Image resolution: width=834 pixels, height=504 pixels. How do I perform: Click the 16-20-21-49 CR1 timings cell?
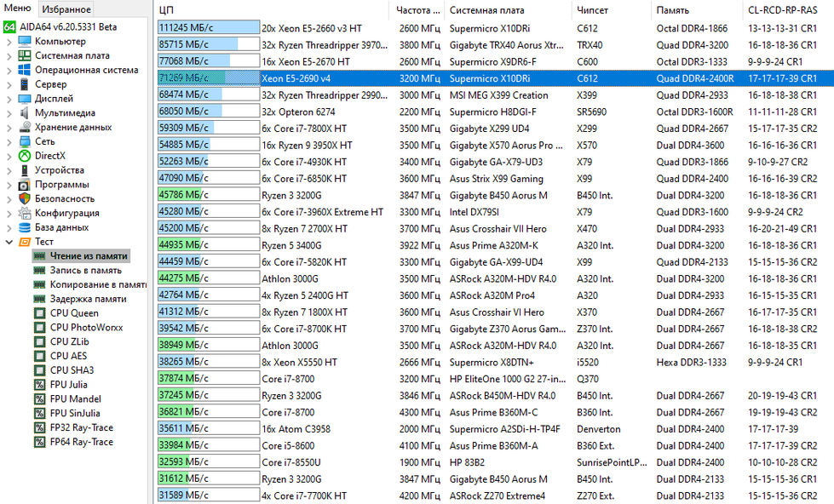click(x=782, y=229)
